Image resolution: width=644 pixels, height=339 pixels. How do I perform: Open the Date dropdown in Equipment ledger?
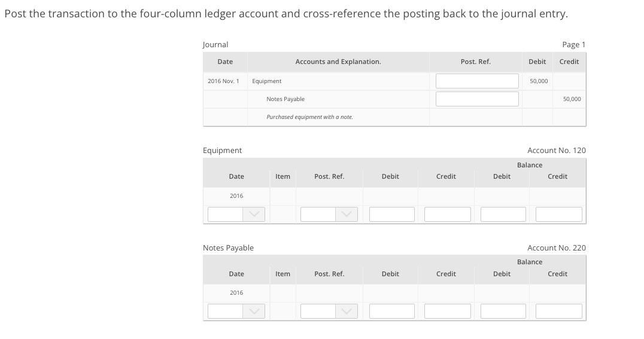coord(236,214)
